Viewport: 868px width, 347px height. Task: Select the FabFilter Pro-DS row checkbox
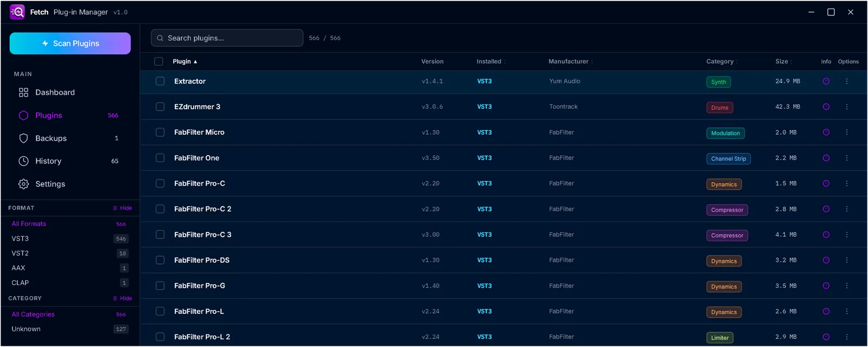pos(160,260)
